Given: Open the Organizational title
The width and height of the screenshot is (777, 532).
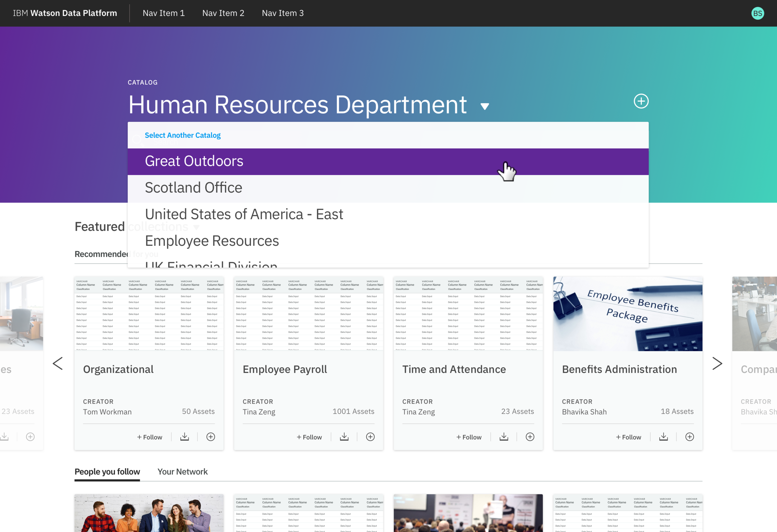Looking at the screenshot, I should [118, 369].
